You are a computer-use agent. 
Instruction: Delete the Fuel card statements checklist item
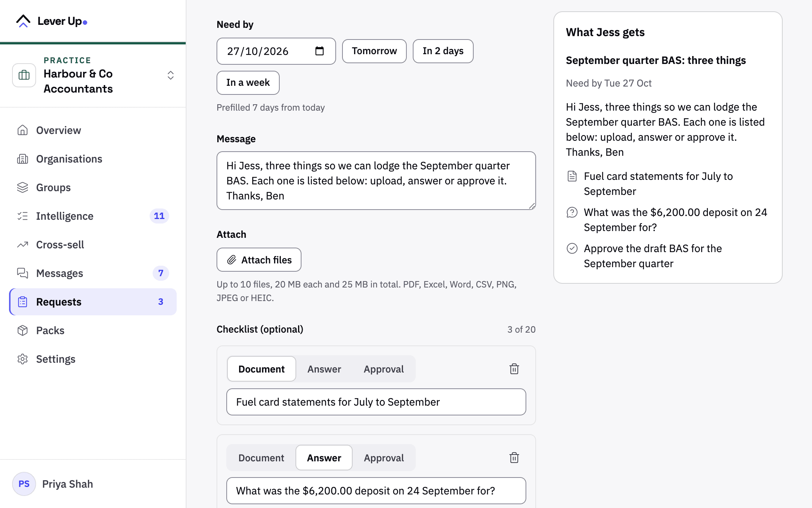point(514,369)
